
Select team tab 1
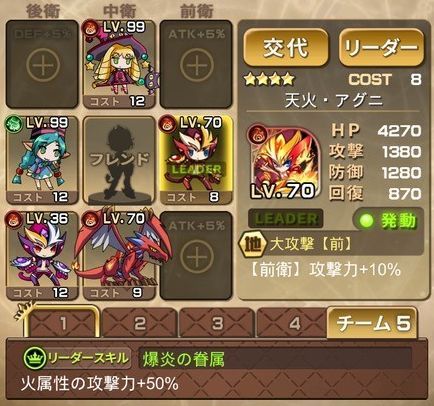(63, 323)
